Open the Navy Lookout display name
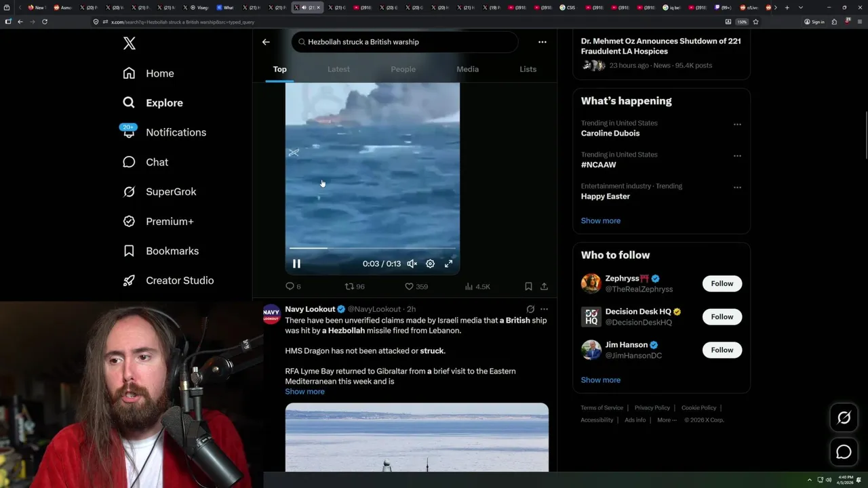The height and width of the screenshot is (488, 868). [310, 309]
